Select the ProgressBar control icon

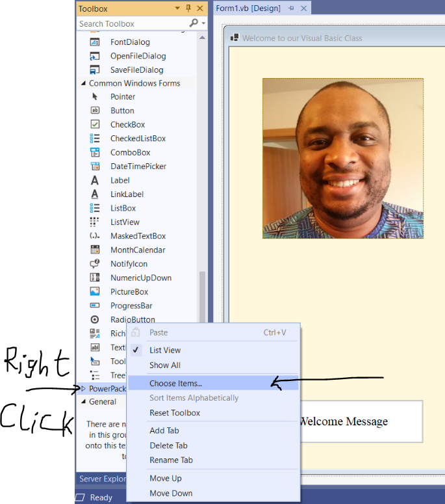tap(95, 306)
